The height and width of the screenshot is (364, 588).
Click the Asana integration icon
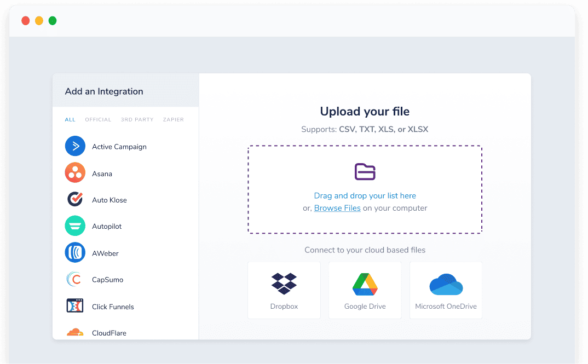[75, 173]
